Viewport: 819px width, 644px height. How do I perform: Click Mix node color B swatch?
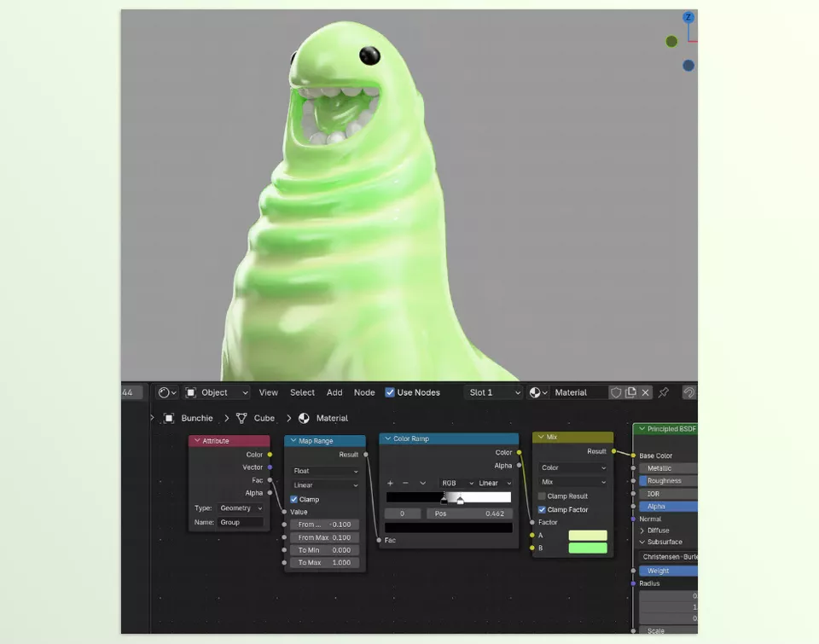(588, 548)
